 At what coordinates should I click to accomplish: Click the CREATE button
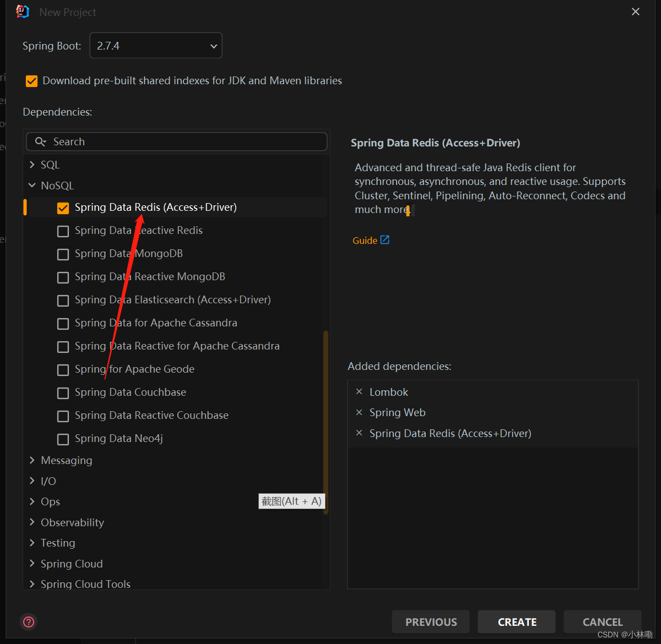tap(517, 622)
